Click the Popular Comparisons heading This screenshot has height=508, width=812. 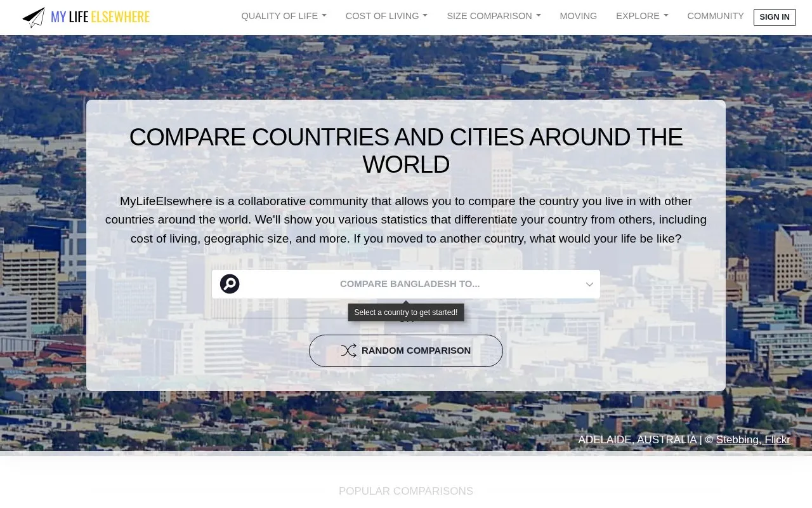coord(406,491)
